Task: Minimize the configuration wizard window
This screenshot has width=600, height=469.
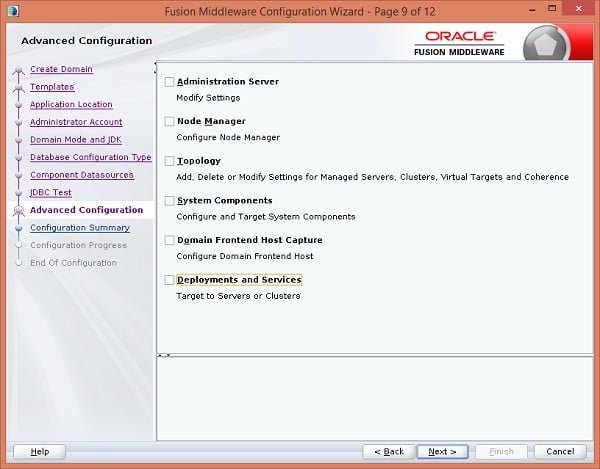Action: click(532, 9)
